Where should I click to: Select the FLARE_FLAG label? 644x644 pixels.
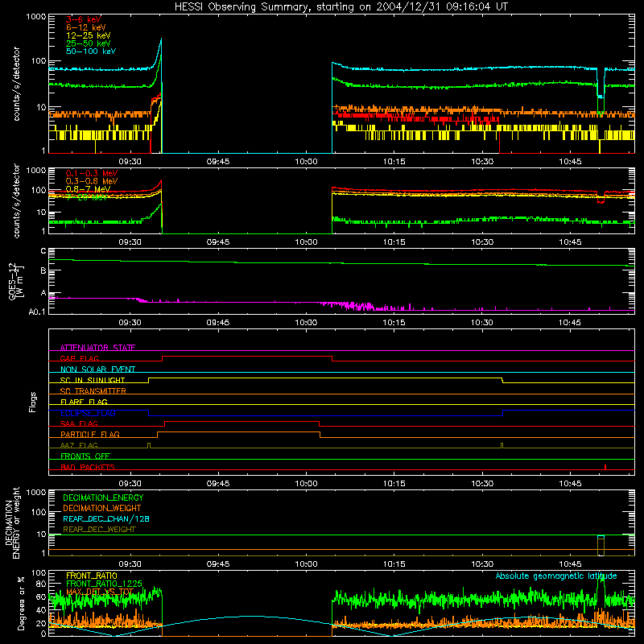coord(84,402)
